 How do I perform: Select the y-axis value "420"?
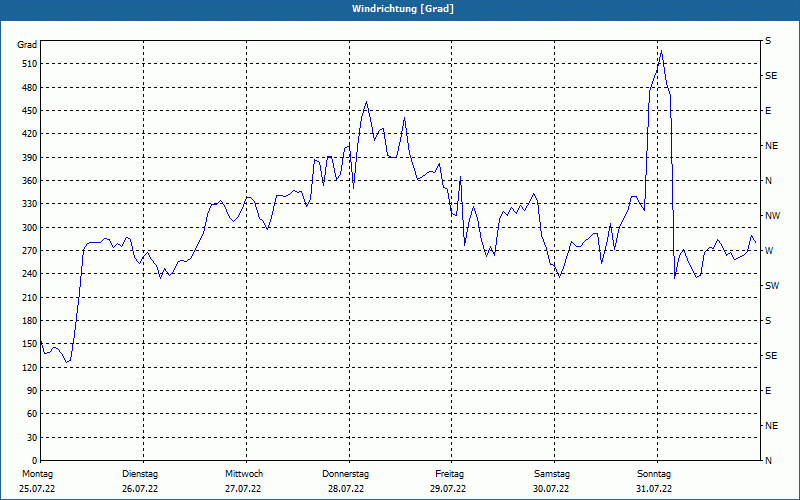(30, 134)
